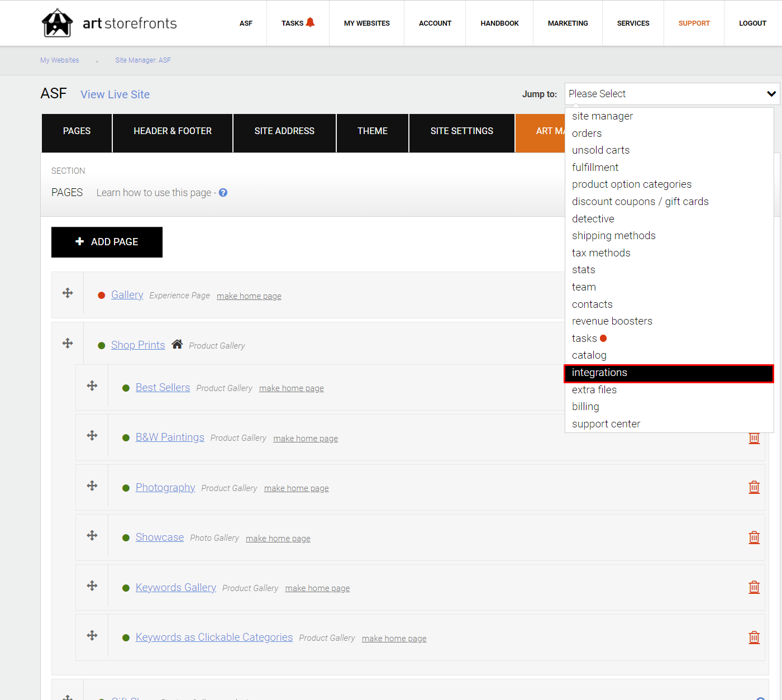The width and height of the screenshot is (782, 700).
Task: Toggle the green status dot for Photography
Action: pos(126,488)
